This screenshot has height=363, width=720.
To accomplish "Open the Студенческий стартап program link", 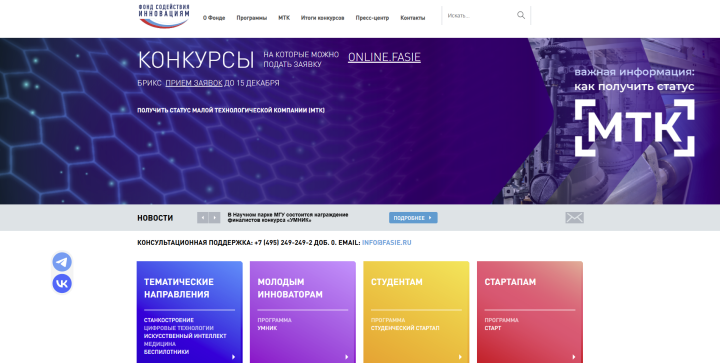I will pyautogui.click(x=405, y=328).
